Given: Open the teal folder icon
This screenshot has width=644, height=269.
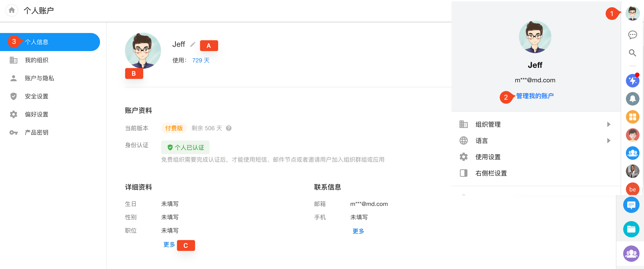Looking at the screenshot, I should (x=631, y=229).
